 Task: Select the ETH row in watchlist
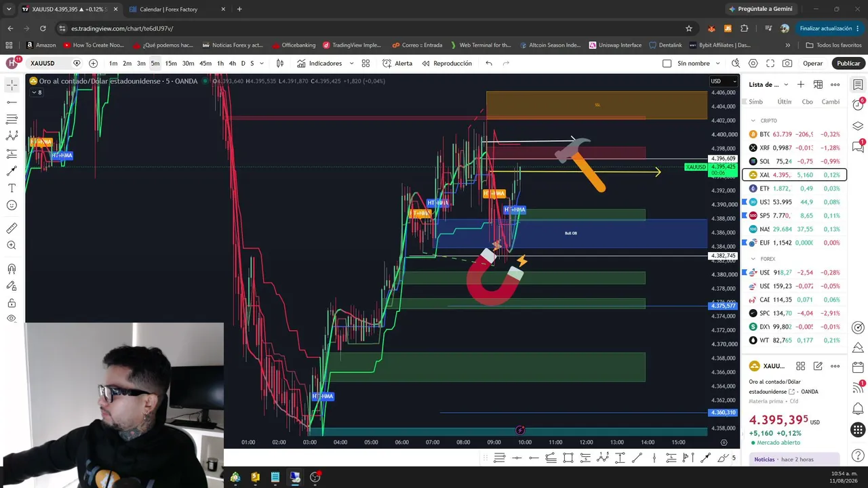(x=793, y=188)
